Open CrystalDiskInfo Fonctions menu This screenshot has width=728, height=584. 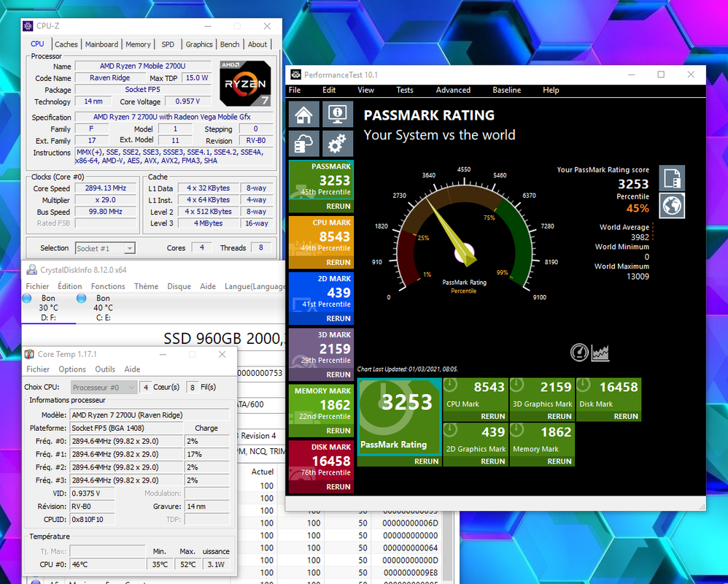[108, 286]
